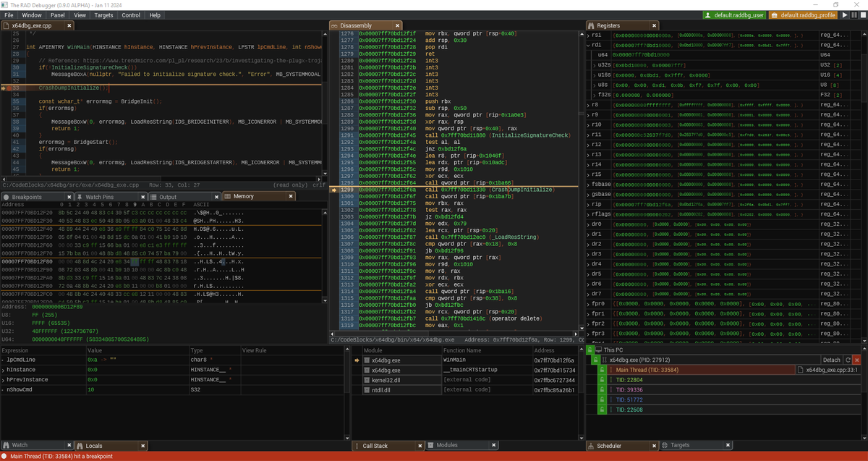This screenshot has width=868, height=461.
Task: Toggle the lock on Main Thread
Action: click(x=601, y=370)
